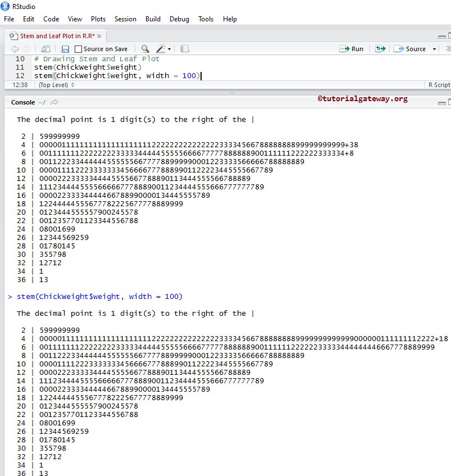451x476 pixels.
Task: Open the code tools magic wand
Action: pyautogui.click(x=162, y=49)
